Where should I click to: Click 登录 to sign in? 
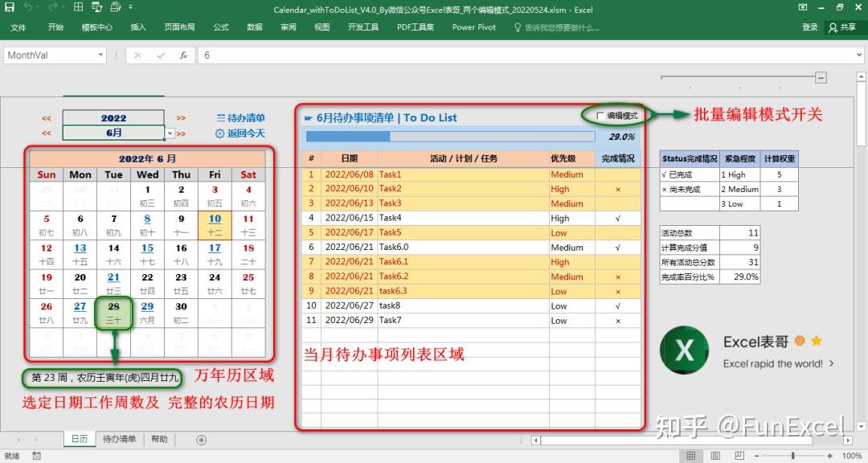point(810,27)
